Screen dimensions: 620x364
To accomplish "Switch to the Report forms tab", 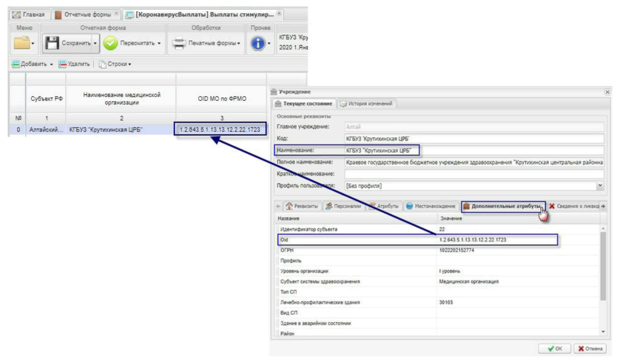I will coord(86,15).
